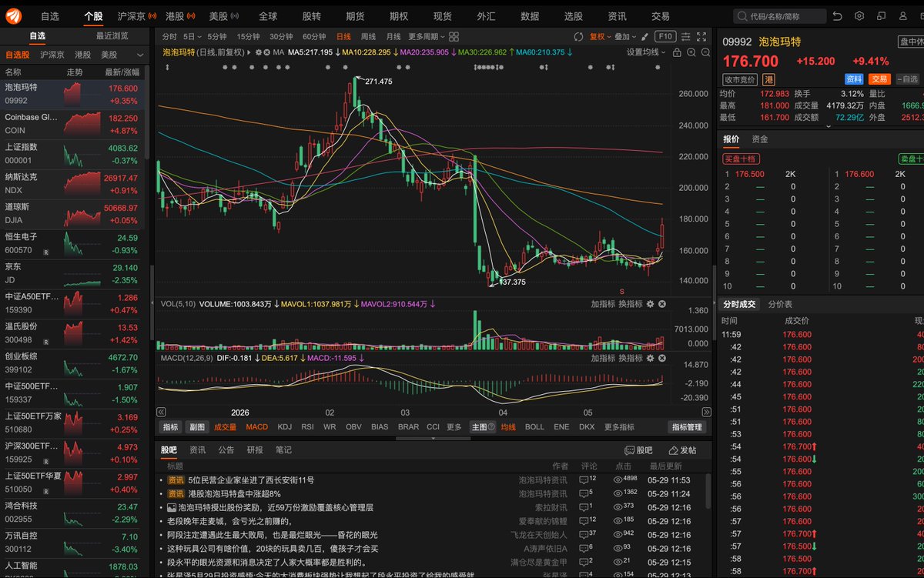The image size is (924, 578).
Task: Open the user account profile icon
Action: pyautogui.click(x=902, y=15)
